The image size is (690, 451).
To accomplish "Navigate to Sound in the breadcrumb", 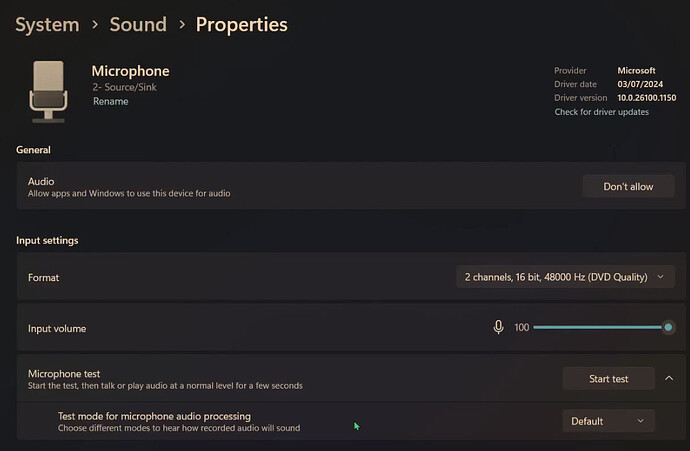I will click(138, 24).
